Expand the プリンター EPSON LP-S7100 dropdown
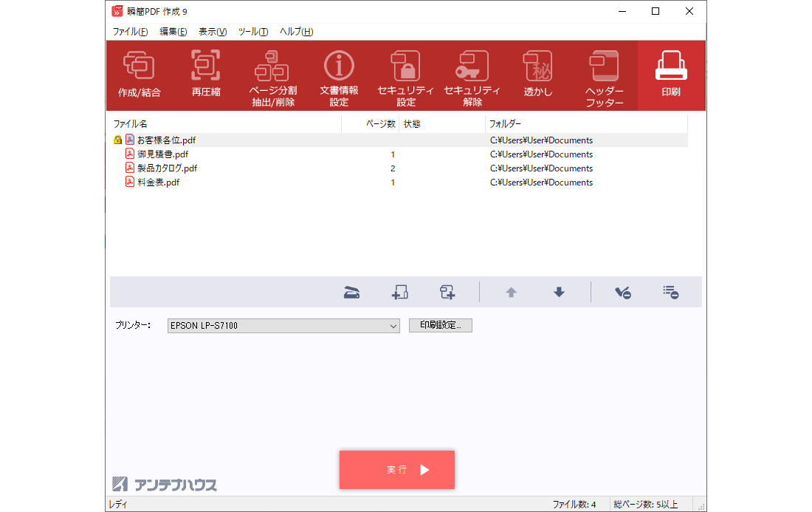812x512 pixels. (283, 325)
